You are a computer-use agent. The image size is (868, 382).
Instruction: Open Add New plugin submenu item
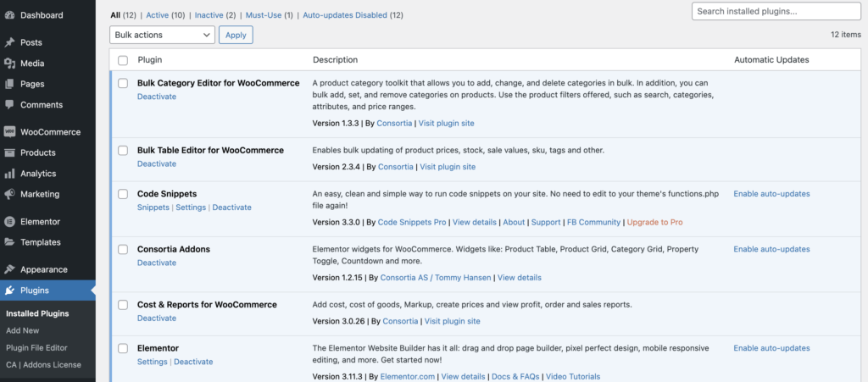tap(23, 330)
